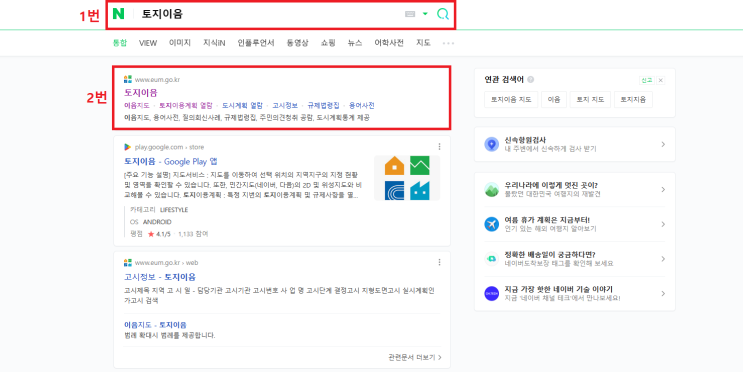Click the eum.go.kr favicon in web result
Viewport: 743px width, 372px height.
click(x=128, y=262)
